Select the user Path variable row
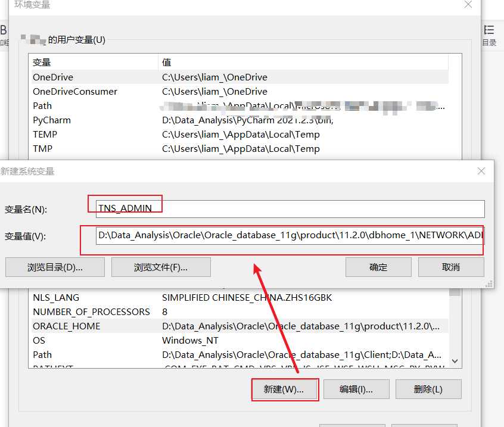 pyautogui.click(x=239, y=105)
